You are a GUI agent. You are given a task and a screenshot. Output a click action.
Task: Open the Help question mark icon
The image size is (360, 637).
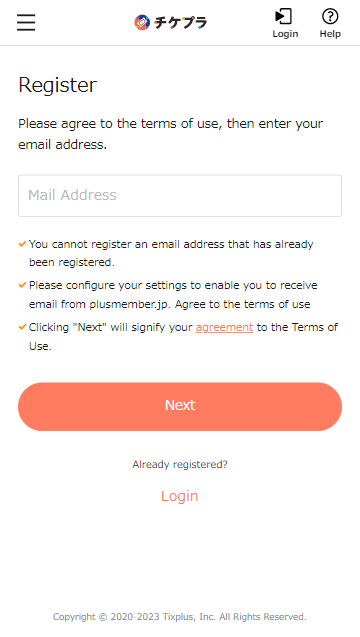pyautogui.click(x=330, y=17)
